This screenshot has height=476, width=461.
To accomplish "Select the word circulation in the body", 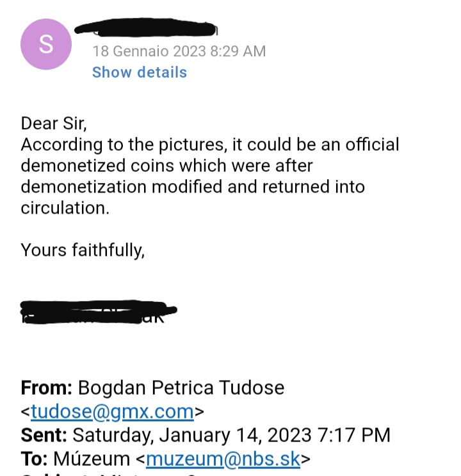I will [x=63, y=208].
